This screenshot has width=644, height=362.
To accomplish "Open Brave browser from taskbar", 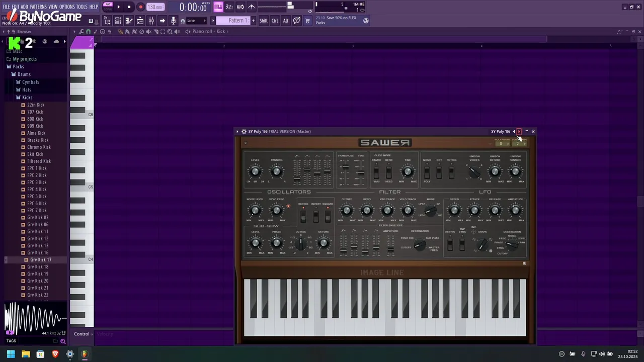I will coord(55,354).
